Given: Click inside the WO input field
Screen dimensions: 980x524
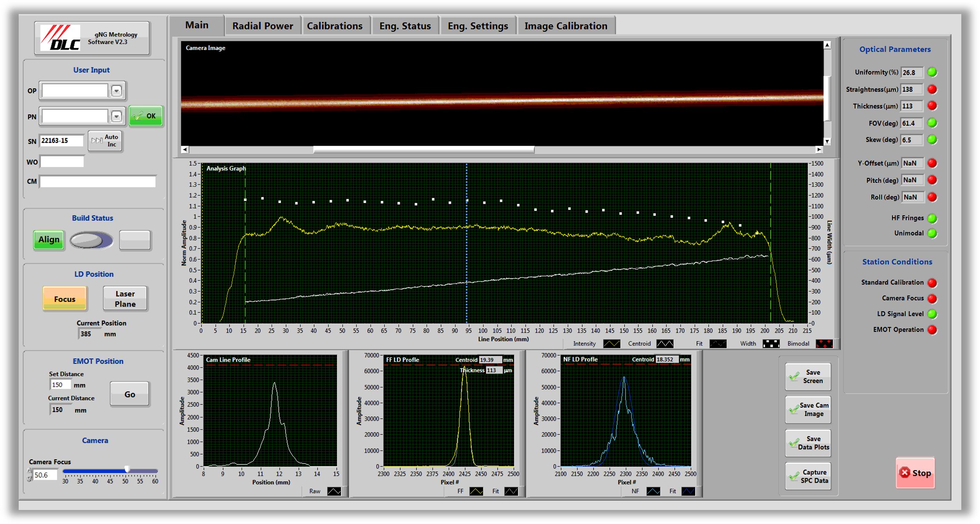Looking at the screenshot, I should 62,161.
